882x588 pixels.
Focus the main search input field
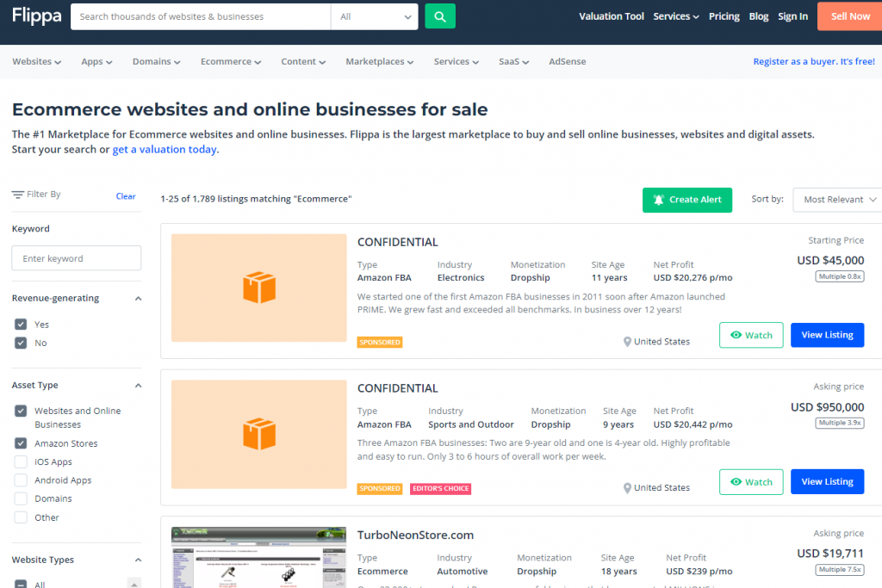[x=201, y=16]
